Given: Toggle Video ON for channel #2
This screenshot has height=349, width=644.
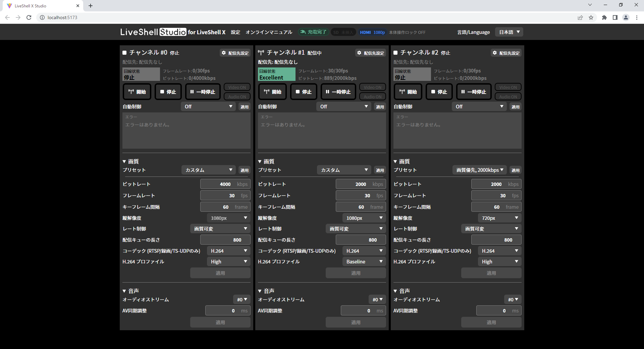Looking at the screenshot, I should (x=508, y=87).
